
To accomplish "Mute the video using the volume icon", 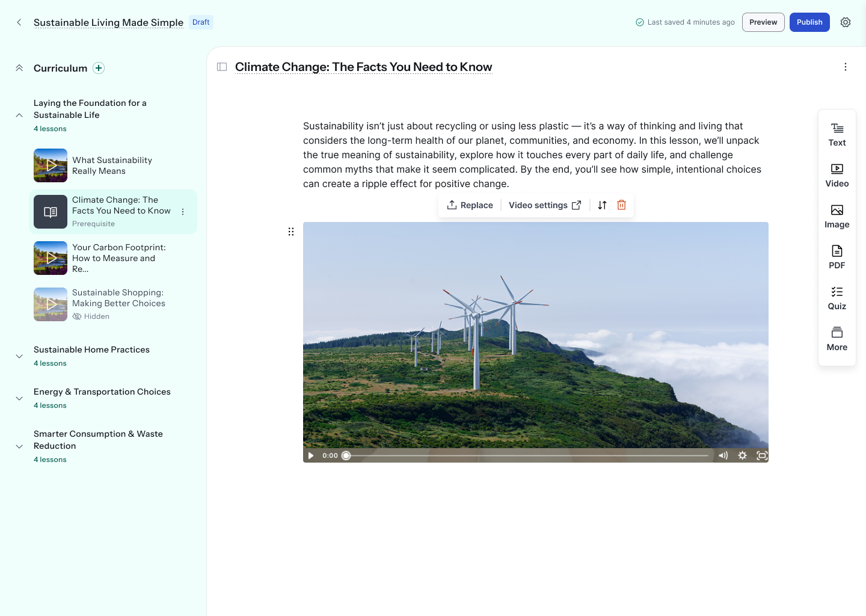I will (x=723, y=455).
